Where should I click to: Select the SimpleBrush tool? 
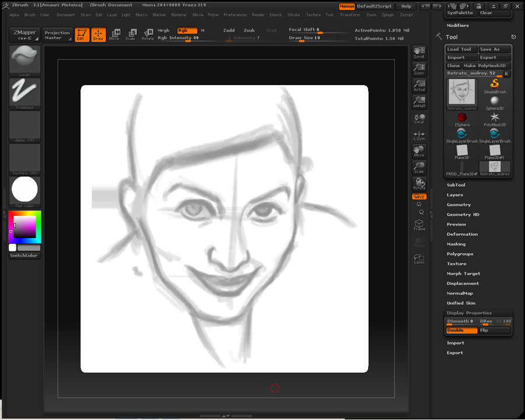495,86
